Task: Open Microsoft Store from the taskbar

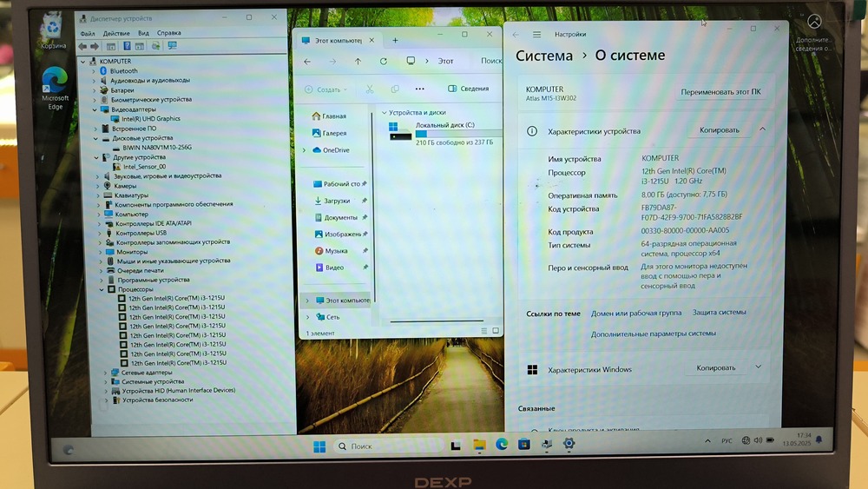Action: (x=523, y=444)
